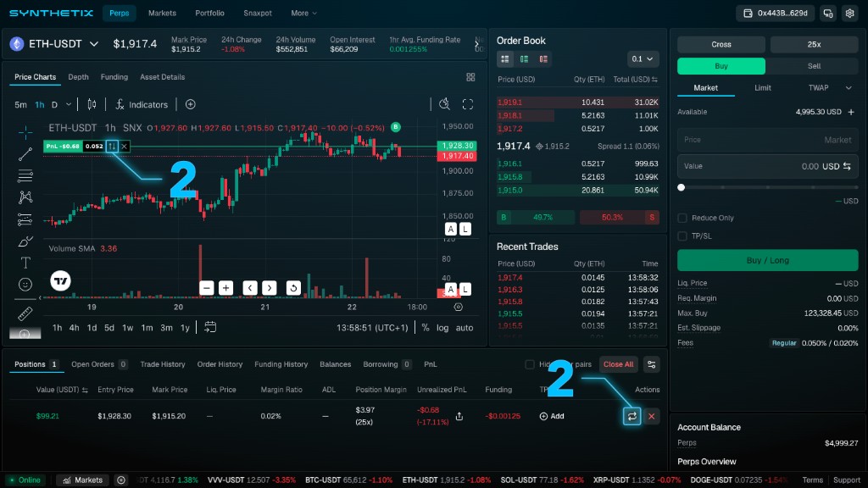This screenshot has height=488, width=868.
Task: Show bids-only order book view
Action: (x=524, y=58)
